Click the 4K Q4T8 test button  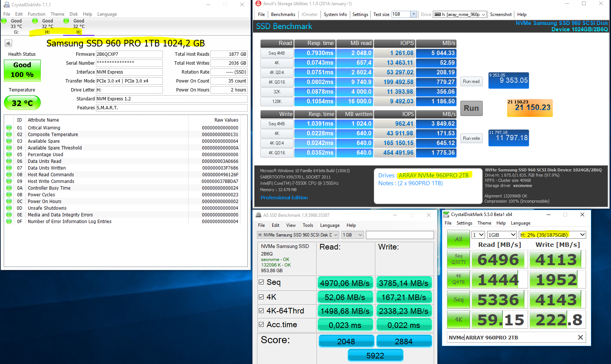pos(459,279)
